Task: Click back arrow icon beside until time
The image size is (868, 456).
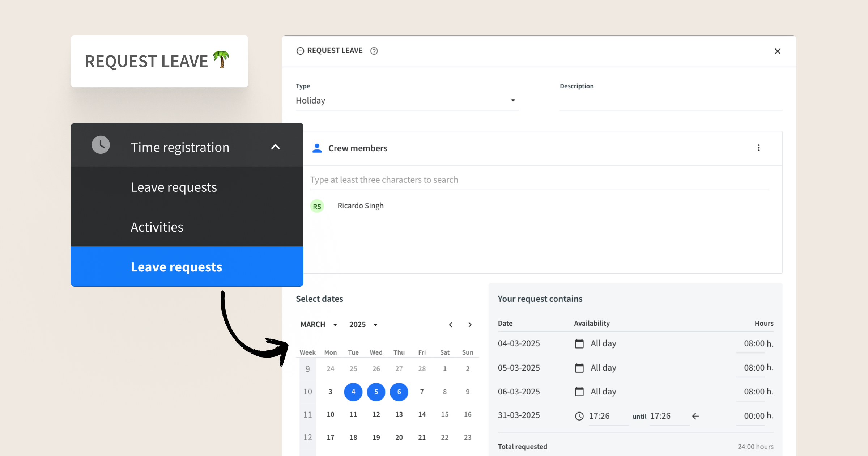Action: tap(695, 416)
